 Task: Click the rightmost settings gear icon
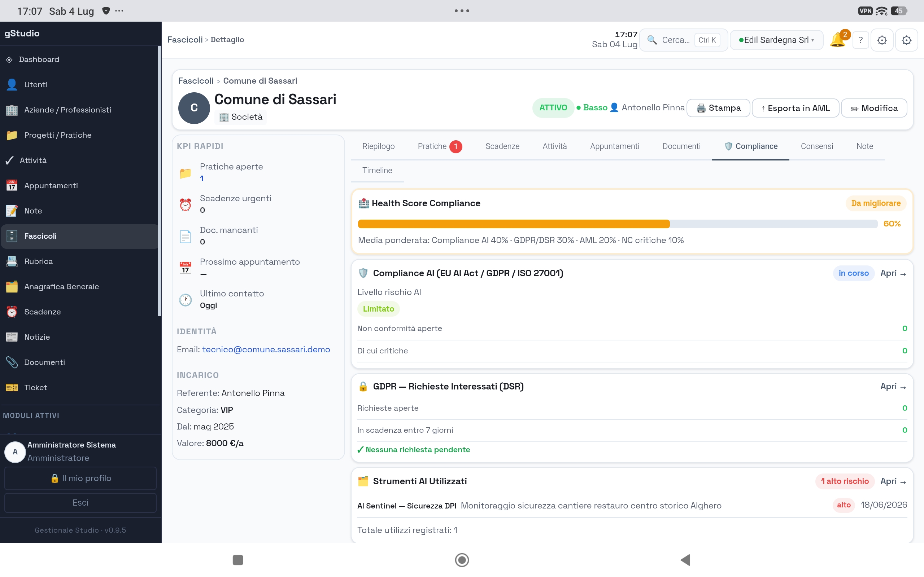tap(906, 40)
